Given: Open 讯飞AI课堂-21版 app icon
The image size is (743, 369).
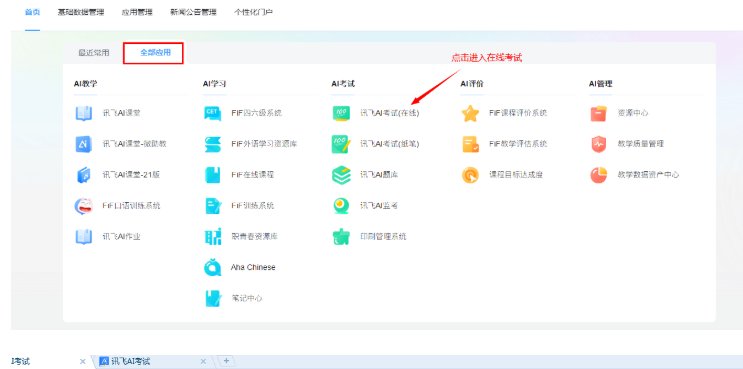Looking at the screenshot, I should pyautogui.click(x=84, y=175).
